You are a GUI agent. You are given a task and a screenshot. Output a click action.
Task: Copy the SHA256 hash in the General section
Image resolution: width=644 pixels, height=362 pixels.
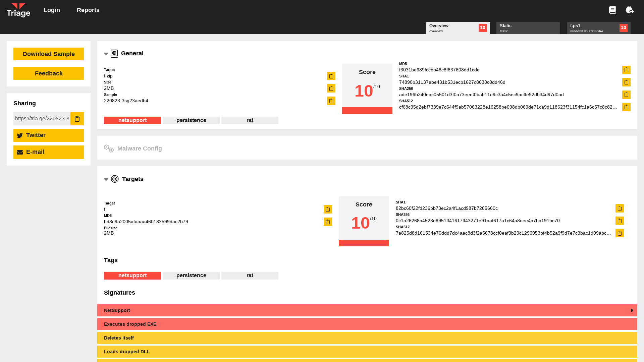(x=626, y=95)
